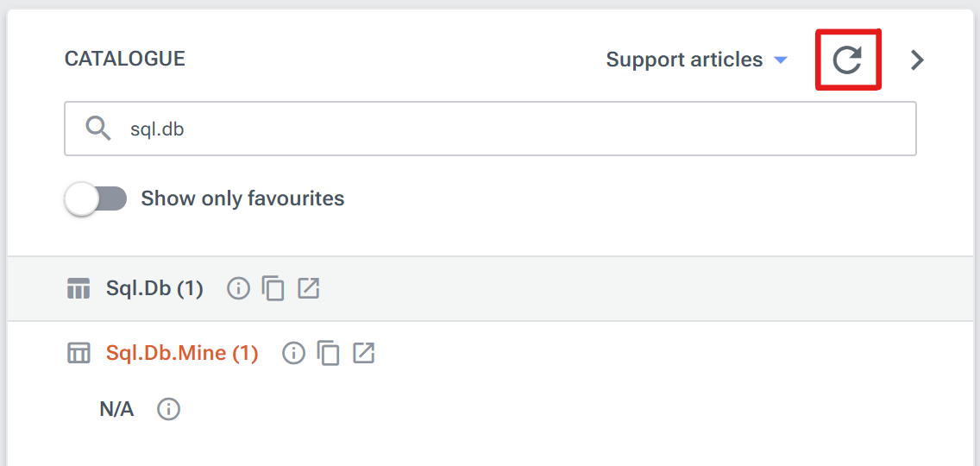Click the Show only favourites label
This screenshot has height=466, width=980.
tap(242, 198)
